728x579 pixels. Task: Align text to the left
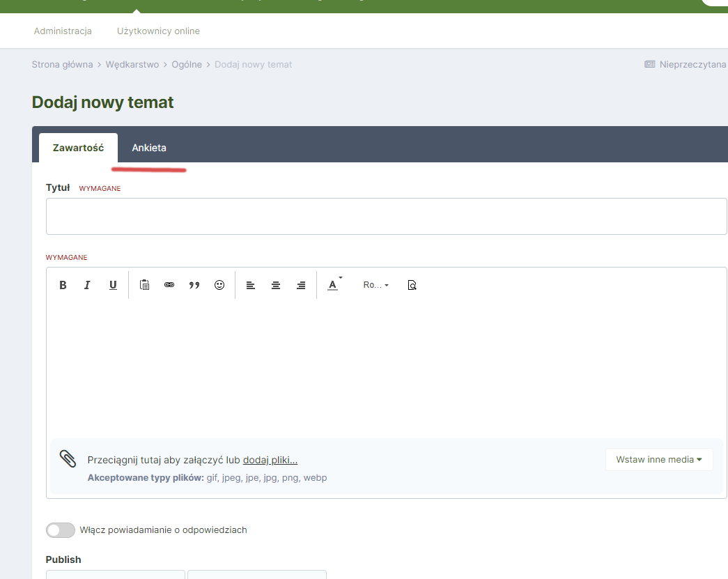point(251,285)
